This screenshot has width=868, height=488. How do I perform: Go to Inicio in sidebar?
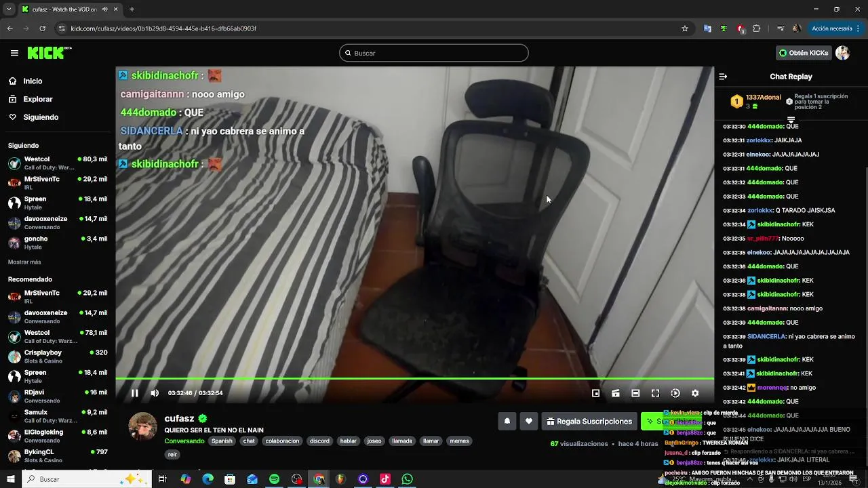coord(33,81)
